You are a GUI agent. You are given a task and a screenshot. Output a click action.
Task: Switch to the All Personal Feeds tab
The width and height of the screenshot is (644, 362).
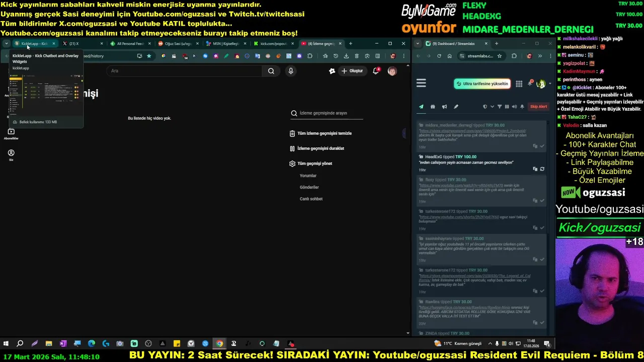[x=130, y=44]
